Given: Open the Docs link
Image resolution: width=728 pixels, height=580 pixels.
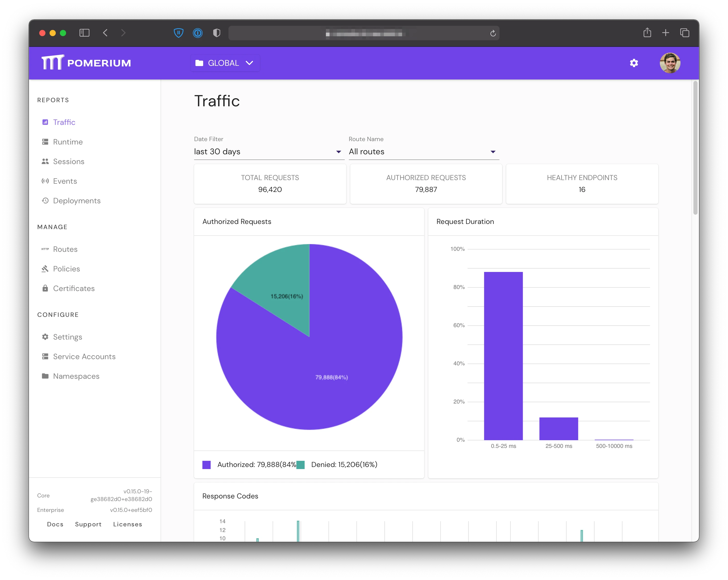Looking at the screenshot, I should [x=55, y=524].
